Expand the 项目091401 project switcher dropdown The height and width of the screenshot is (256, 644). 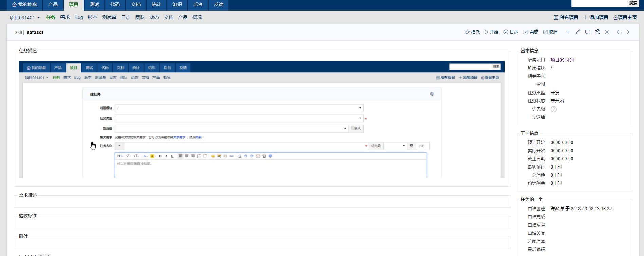[24, 18]
